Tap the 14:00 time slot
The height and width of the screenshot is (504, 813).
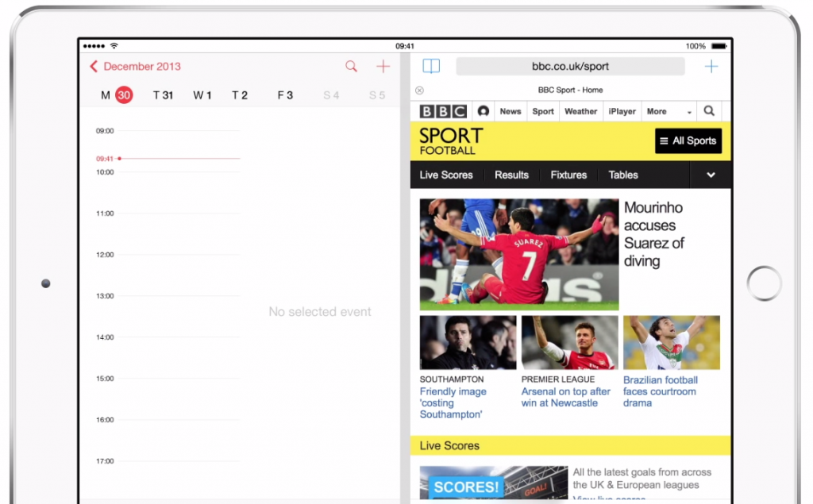167,337
